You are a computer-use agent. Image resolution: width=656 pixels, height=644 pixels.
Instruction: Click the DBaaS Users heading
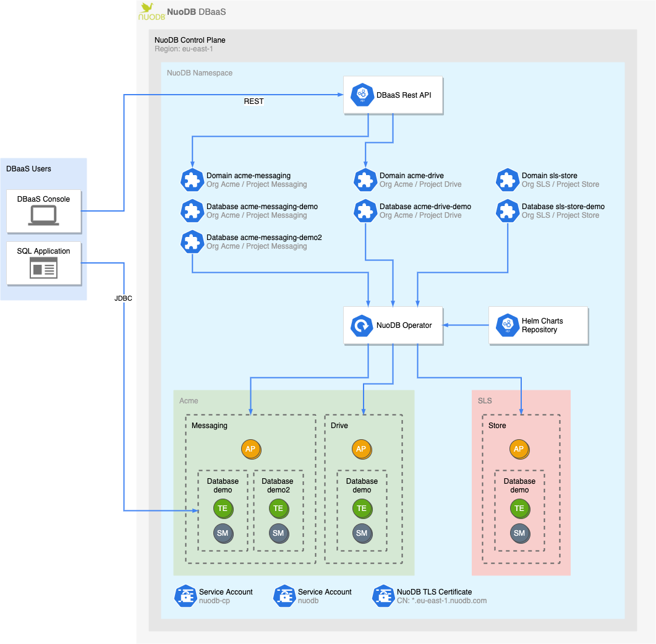point(28,169)
